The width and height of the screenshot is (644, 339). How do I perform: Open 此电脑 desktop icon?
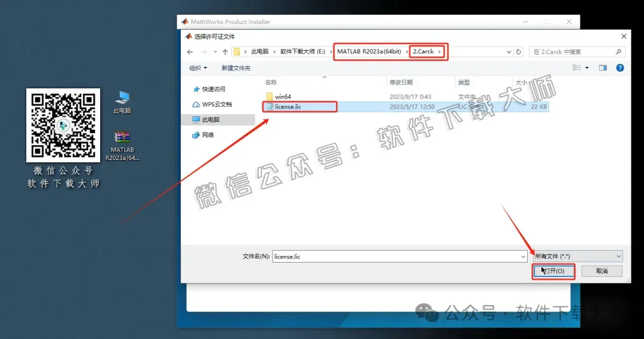tap(122, 102)
